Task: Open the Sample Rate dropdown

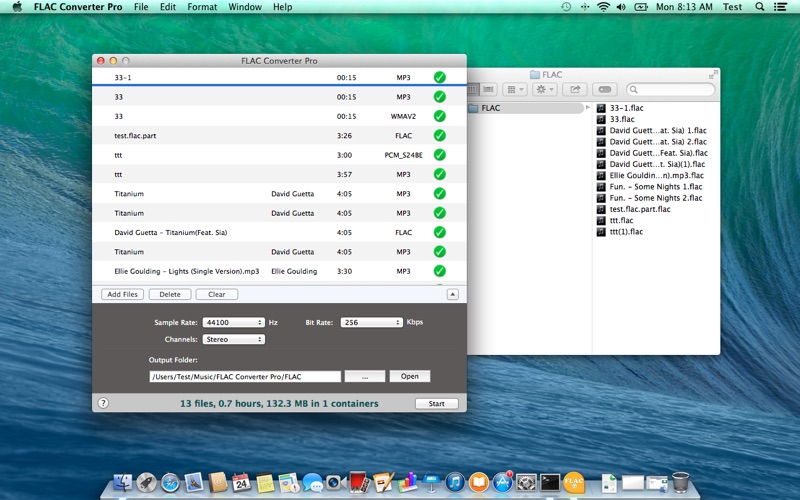Action: pos(234,322)
